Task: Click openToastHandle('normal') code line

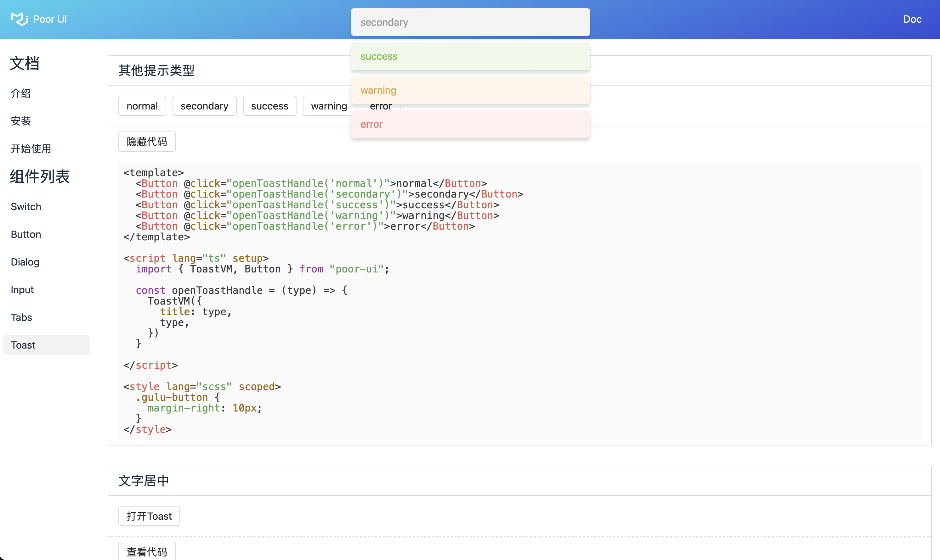Action: 311,183
